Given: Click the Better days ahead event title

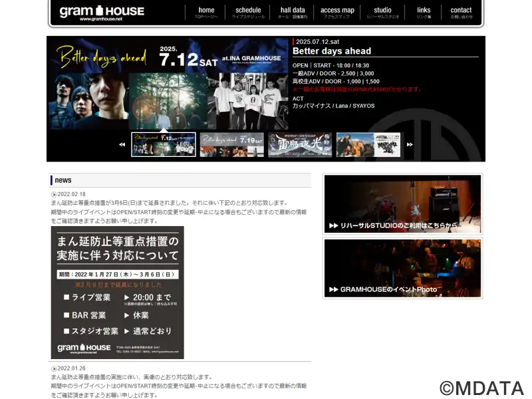Looking at the screenshot, I should (332, 51).
